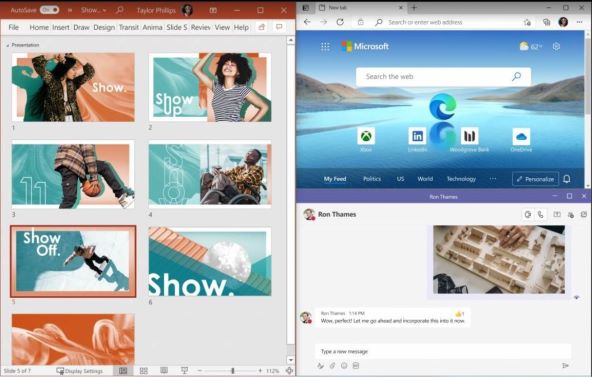Select slide 5 thumbnail Show Off.
The image size is (592, 377).
(x=73, y=261)
